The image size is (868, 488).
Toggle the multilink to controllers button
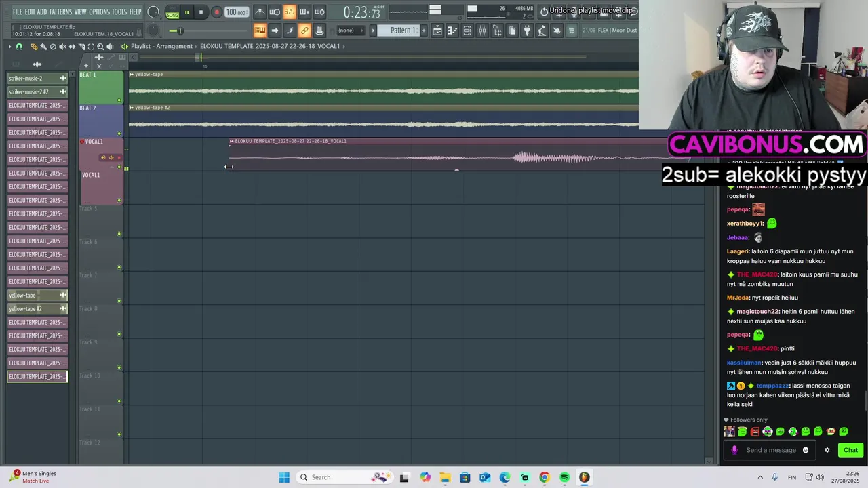click(x=304, y=30)
